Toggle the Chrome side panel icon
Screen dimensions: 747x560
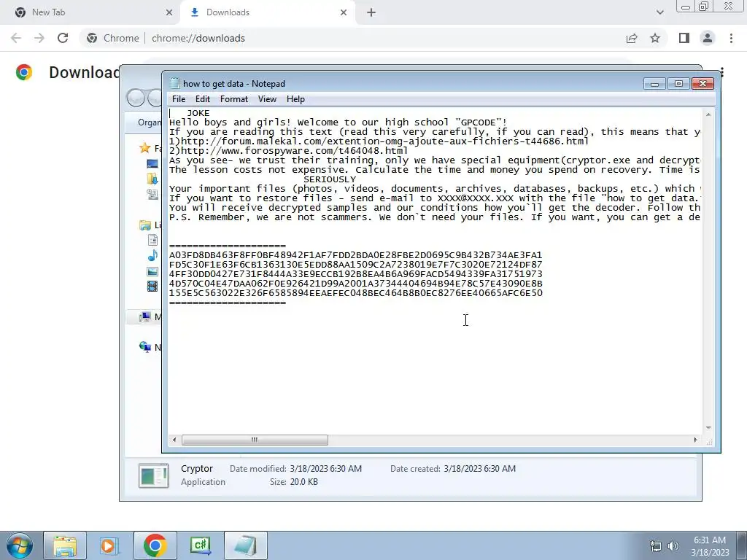684,38
